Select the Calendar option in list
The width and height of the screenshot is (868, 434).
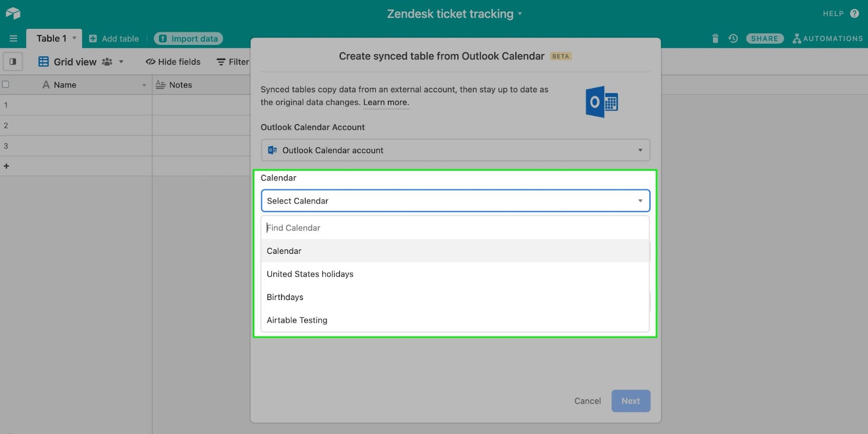tap(455, 251)
